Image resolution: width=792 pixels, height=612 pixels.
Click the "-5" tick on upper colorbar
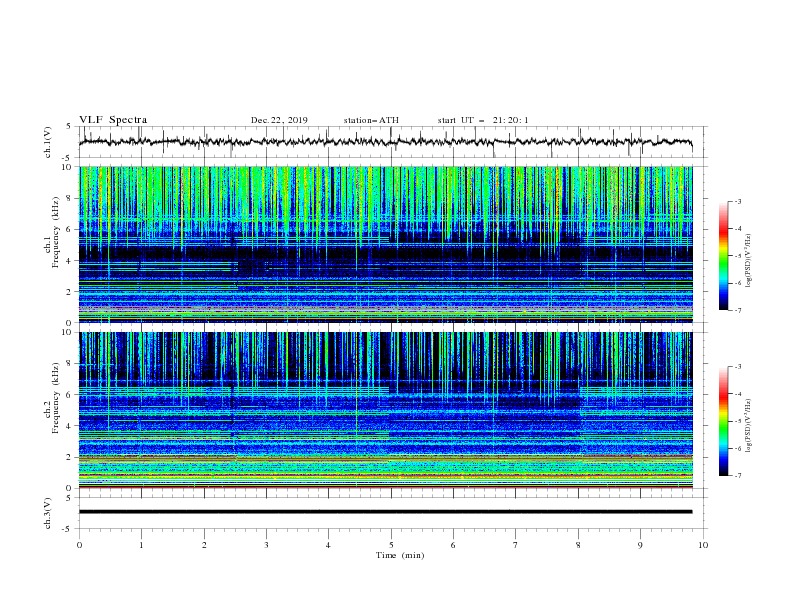coord(737,256)
